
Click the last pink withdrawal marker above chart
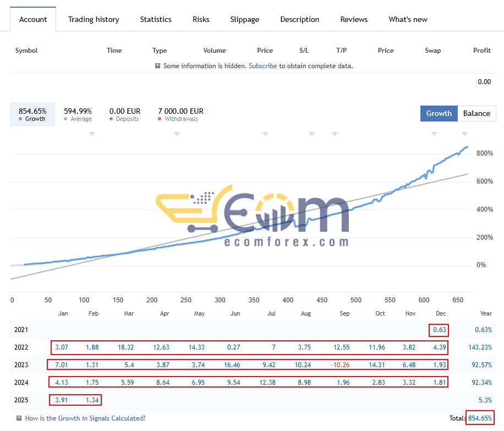(x=464, y=134)
